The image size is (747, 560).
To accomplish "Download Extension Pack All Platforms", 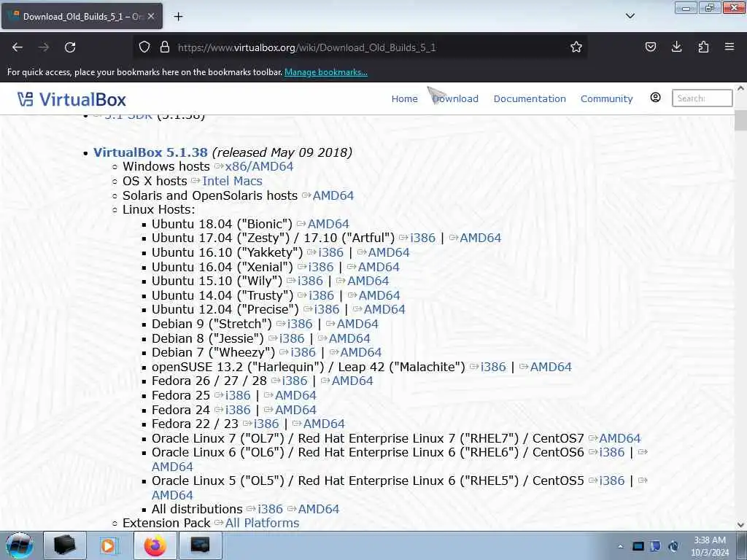I will click(x=262, y=523).
